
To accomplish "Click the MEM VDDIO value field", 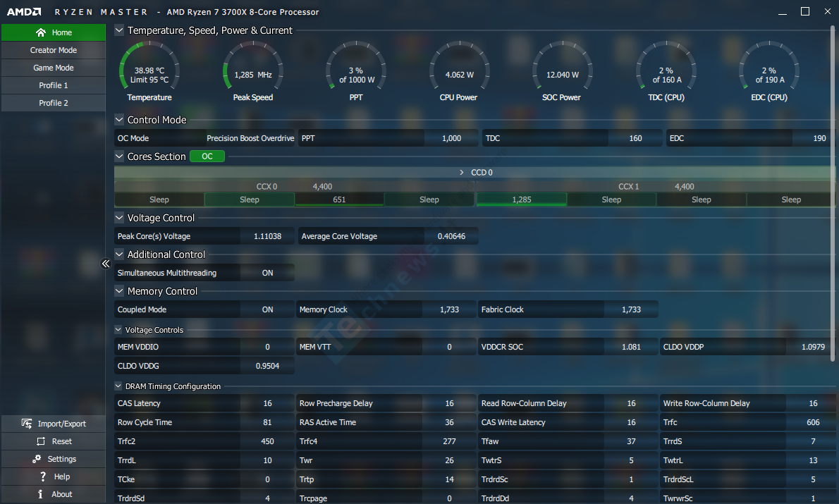I will click(267, 348).
